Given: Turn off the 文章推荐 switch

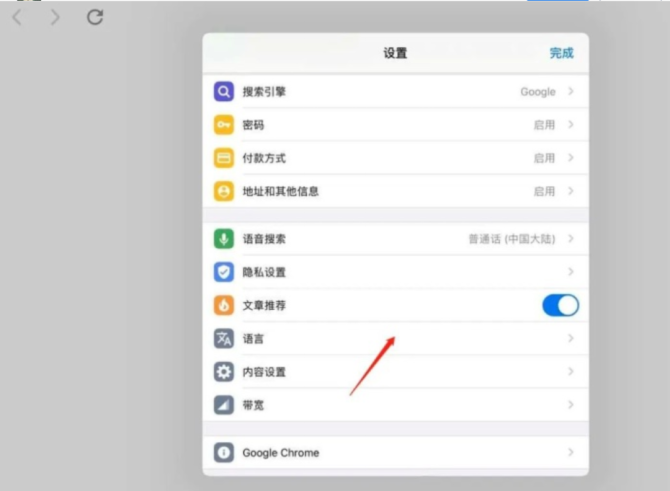Looking at the screenshot, I should (561, 306).
